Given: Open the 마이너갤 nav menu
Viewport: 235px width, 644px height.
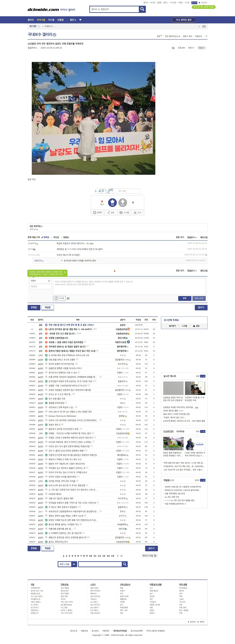Looking at the screenshot, I should click(x=41, y=20).
